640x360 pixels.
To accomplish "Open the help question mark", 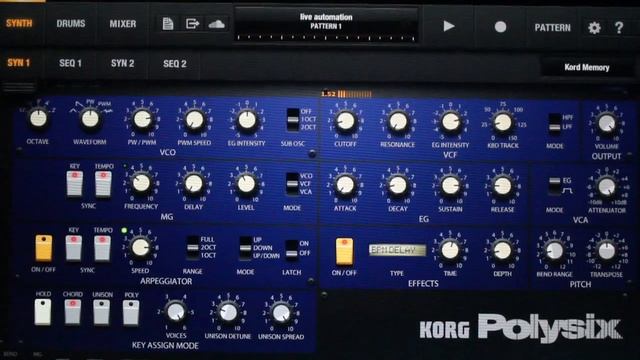I will tap(619, 28).
